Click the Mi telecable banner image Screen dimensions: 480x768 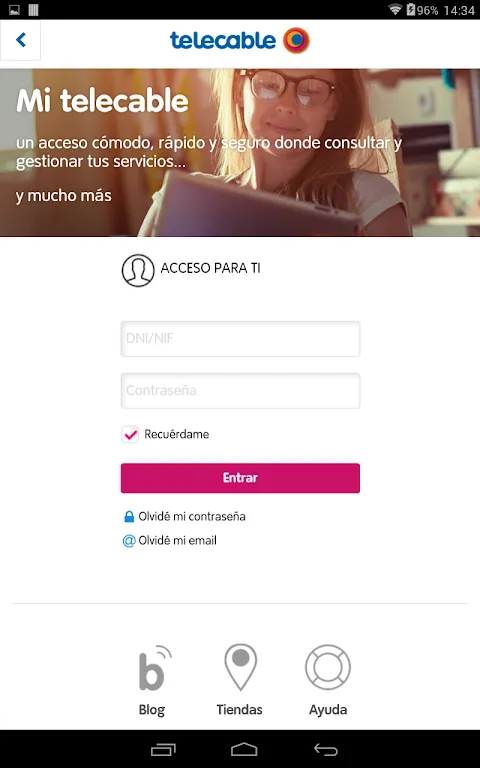point(240,152)
